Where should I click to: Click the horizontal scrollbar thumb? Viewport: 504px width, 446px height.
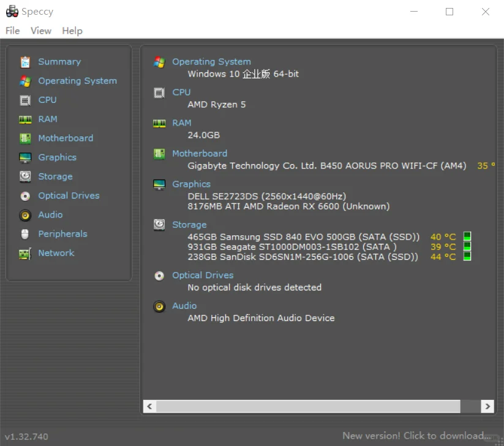coord(308,406)
